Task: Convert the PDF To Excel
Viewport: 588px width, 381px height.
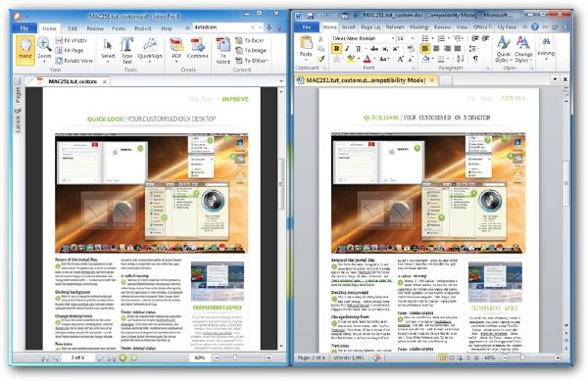Action: (x=250, y=40)
